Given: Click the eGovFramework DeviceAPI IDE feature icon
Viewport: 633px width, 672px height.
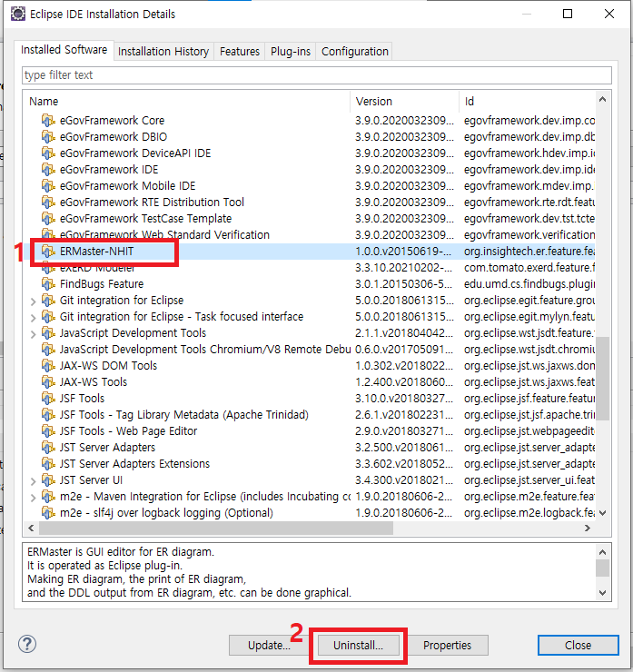Looking at the screenshot, I should [x=48, y=153].
